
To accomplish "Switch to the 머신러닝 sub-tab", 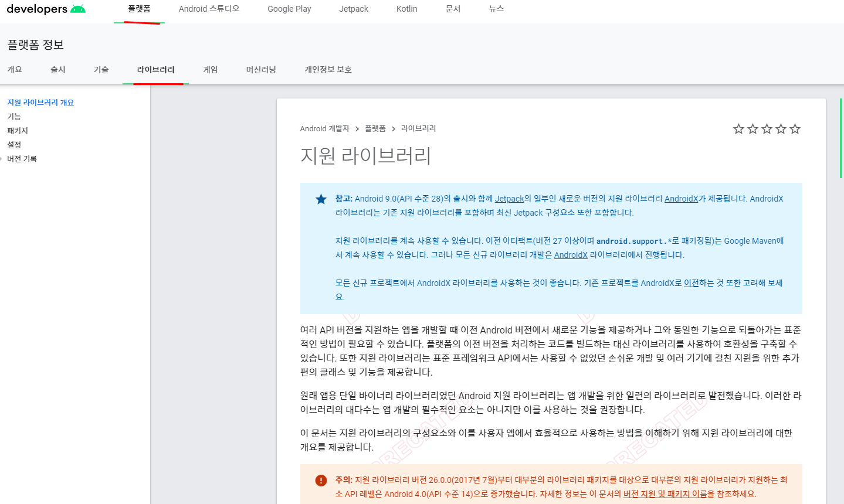I will 261,70.
